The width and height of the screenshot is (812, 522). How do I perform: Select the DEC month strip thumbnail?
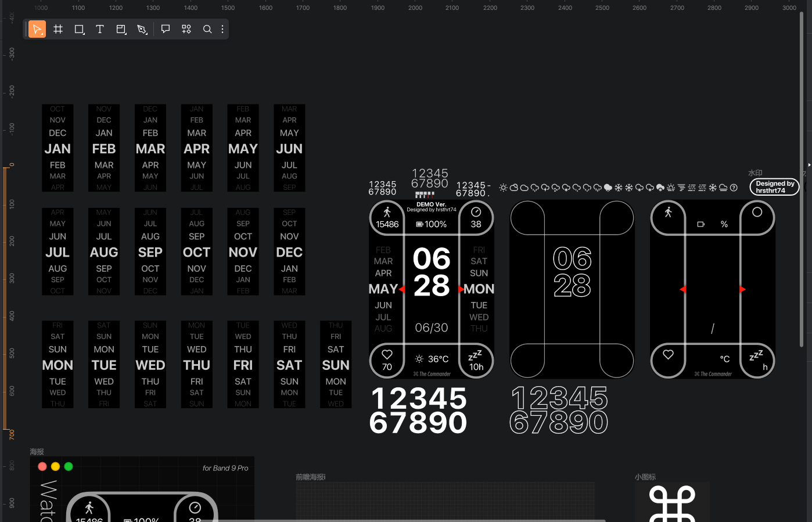tap(289, 251)
